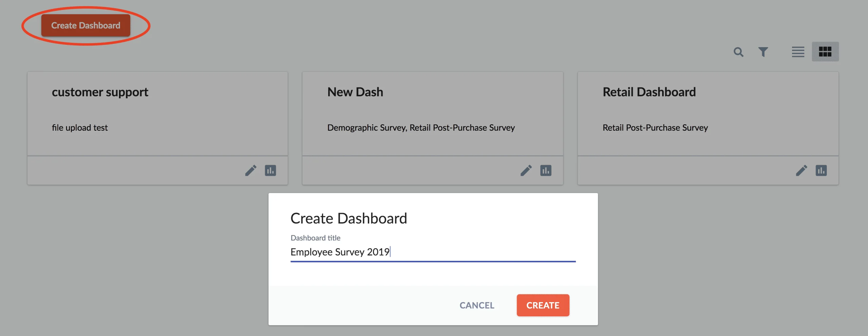Open the customer support dashboard's chart icon

(x=270, y=170)
